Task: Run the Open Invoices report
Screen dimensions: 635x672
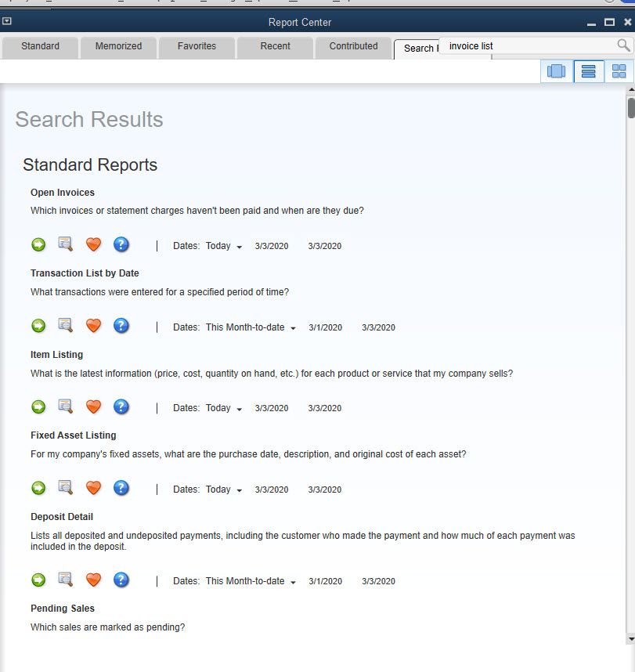Action: click(38, 244)
